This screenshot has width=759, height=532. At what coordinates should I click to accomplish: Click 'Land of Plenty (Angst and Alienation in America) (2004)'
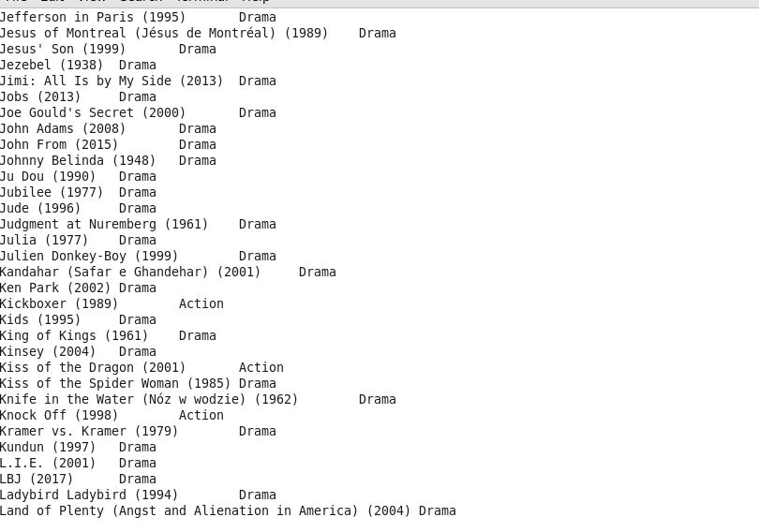pos(205,512)
